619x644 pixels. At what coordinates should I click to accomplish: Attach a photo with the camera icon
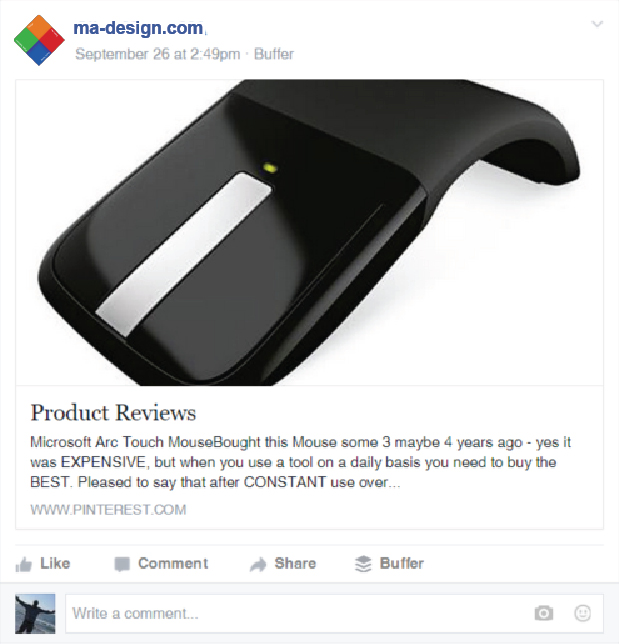[543, 613]
